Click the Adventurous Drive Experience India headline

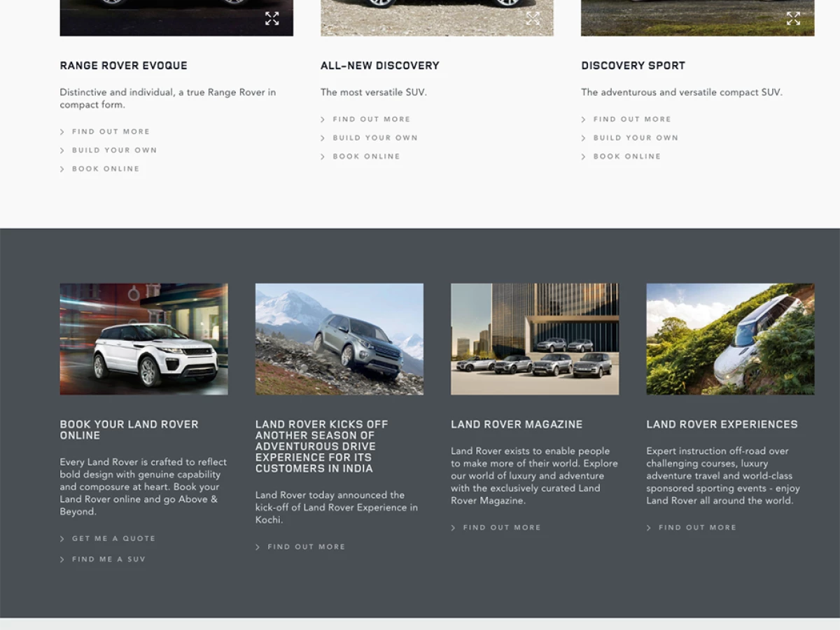pyautogui.click(x=322, y=446)
